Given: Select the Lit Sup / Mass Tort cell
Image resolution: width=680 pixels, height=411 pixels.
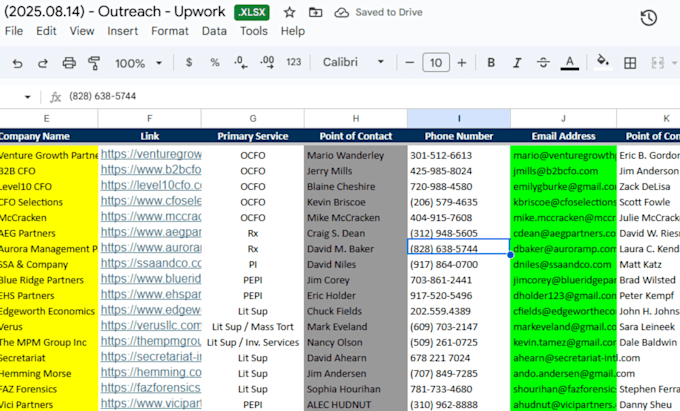Looking at the screenshot, I should [x=253, y=327].
